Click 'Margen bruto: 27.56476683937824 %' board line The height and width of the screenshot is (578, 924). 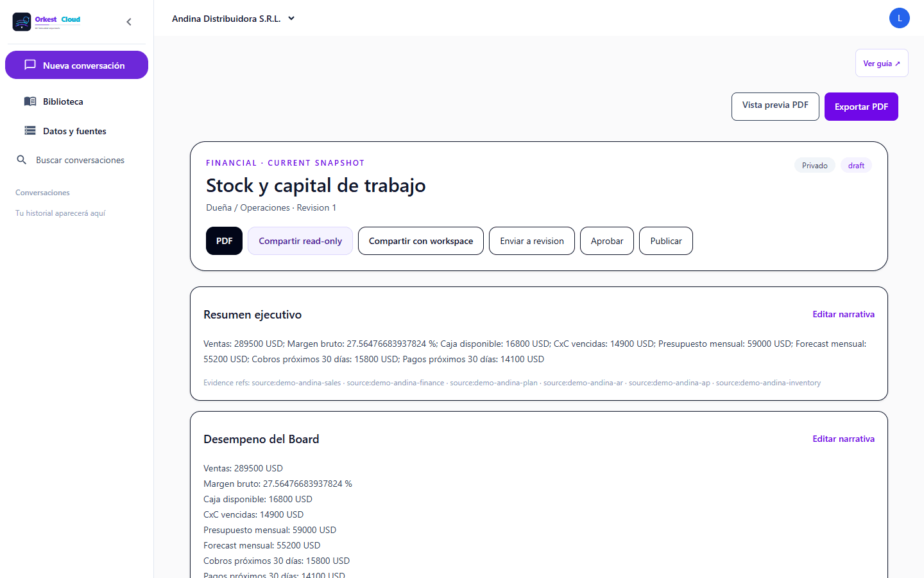(x=278, y=484)
